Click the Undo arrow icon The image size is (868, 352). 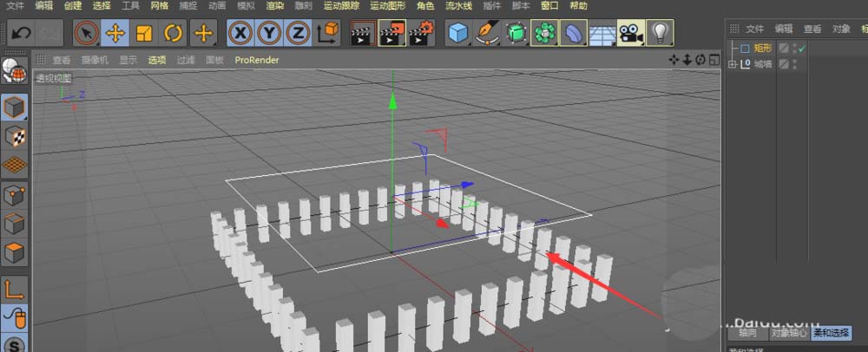(21, 34)
